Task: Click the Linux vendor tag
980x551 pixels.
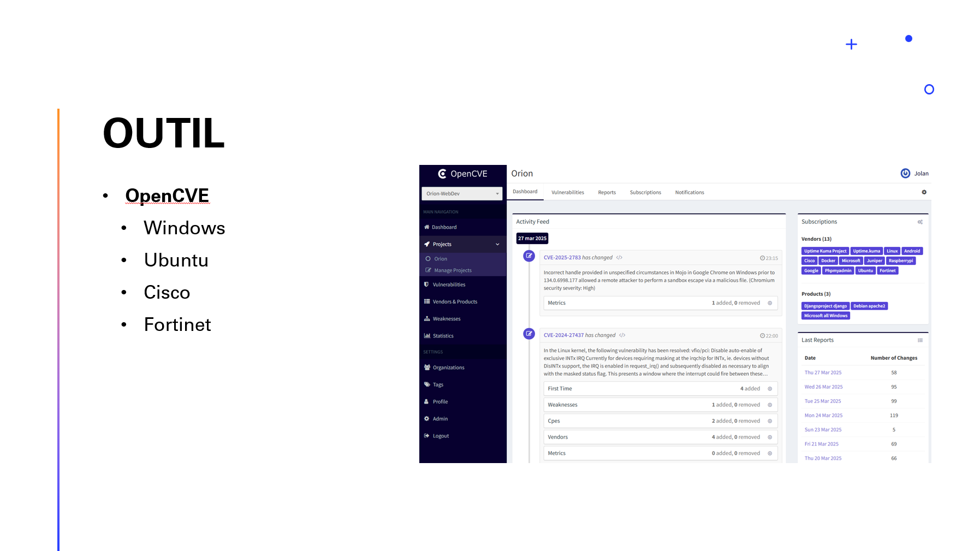Action: [892, 251]
